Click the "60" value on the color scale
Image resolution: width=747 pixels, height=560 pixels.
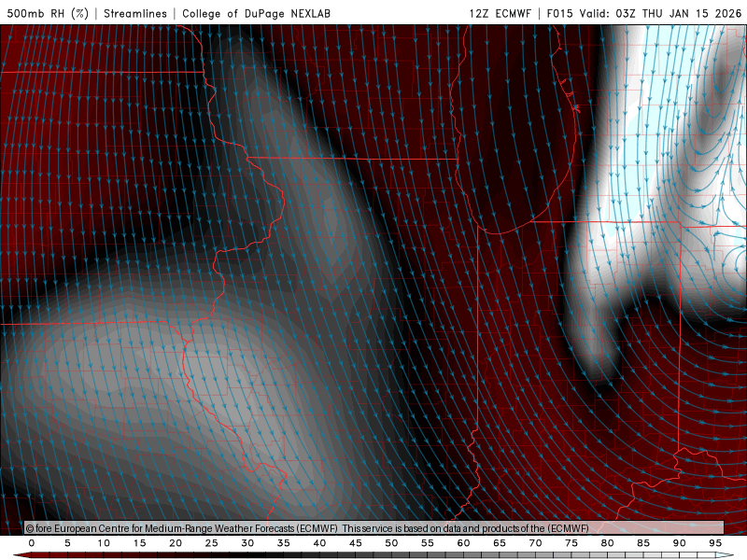[x=463, y=543]
